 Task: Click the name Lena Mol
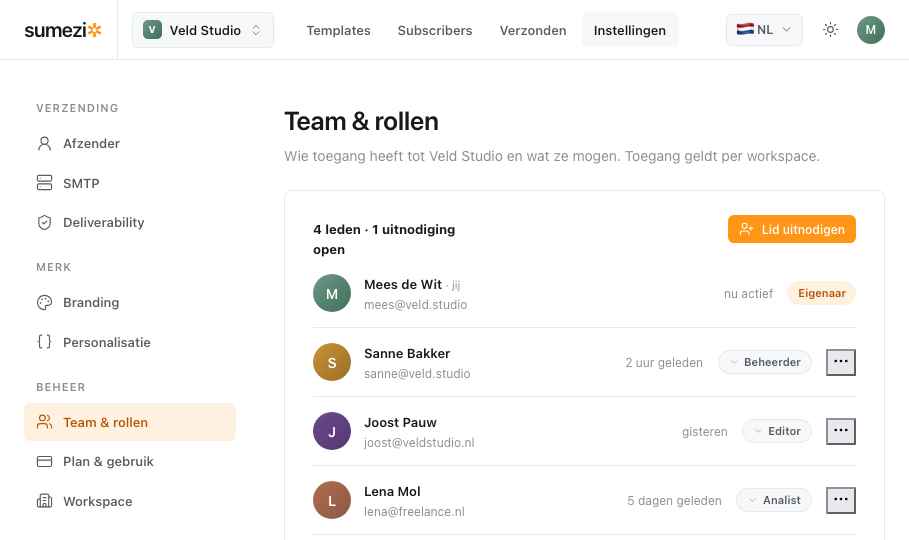click(x=392, y=492)
